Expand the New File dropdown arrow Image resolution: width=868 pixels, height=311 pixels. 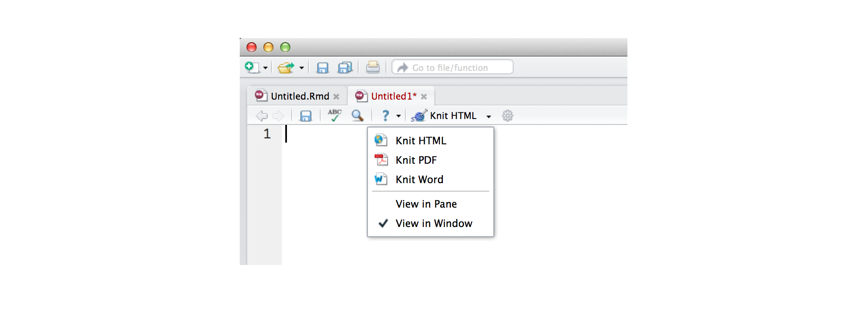coord(265,68)
